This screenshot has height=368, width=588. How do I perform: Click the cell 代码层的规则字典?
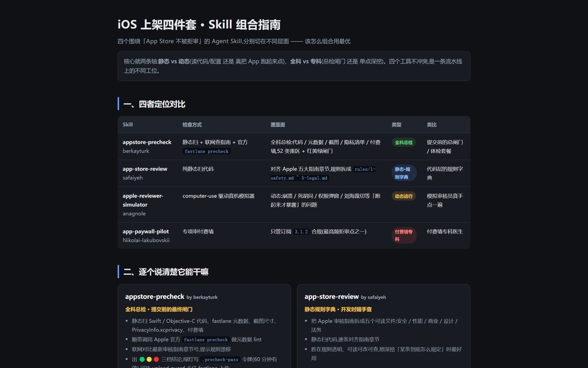pos(445,173)
